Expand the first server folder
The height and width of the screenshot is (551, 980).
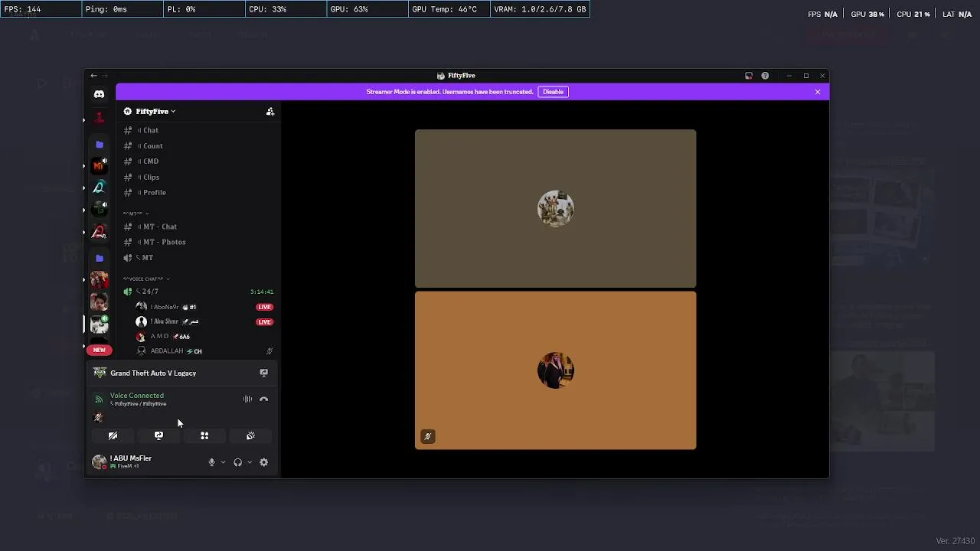click(99, 144)
